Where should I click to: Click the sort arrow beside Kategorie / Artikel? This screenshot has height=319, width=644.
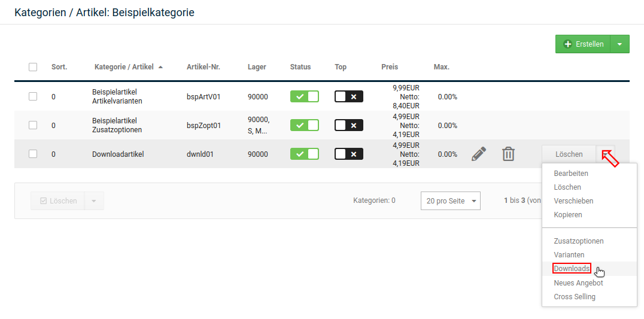pos(160,67)
